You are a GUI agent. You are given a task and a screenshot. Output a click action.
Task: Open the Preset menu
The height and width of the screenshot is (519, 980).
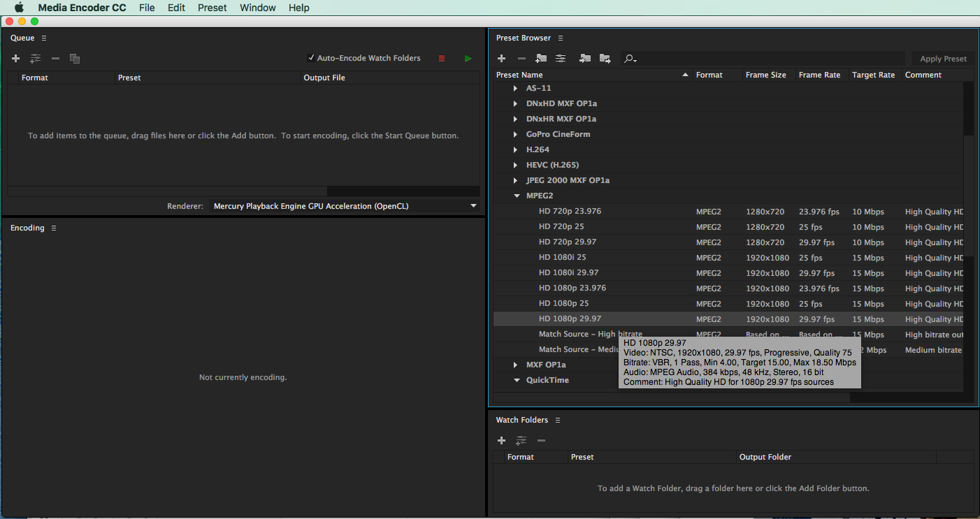click(212, 8)
